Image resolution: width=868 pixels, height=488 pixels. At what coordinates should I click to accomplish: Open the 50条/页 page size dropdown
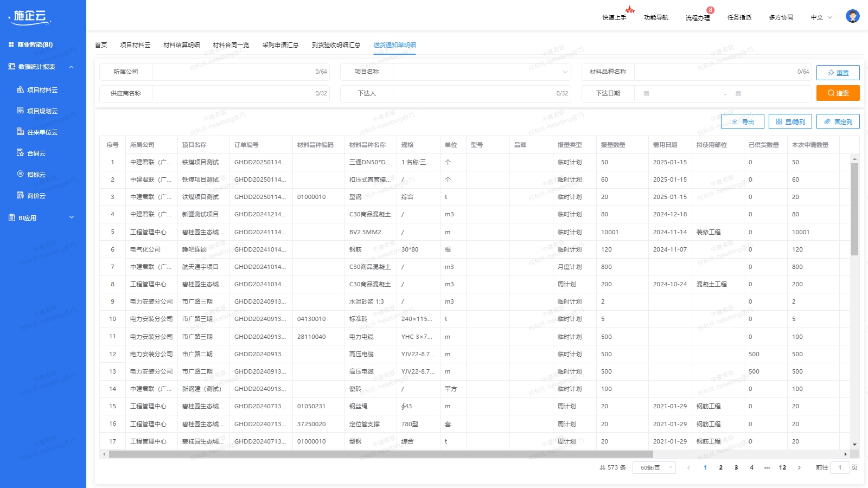(x=654, y=467)
